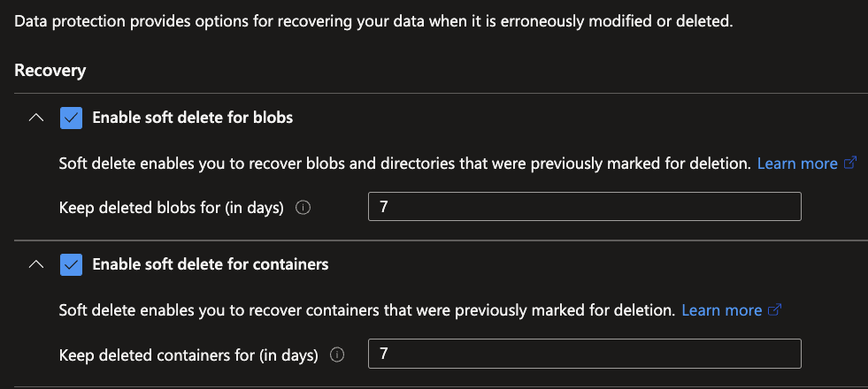Click the Data protection description text
The height and width of the screenshot is (389, 868).
[x=374, y=21]
